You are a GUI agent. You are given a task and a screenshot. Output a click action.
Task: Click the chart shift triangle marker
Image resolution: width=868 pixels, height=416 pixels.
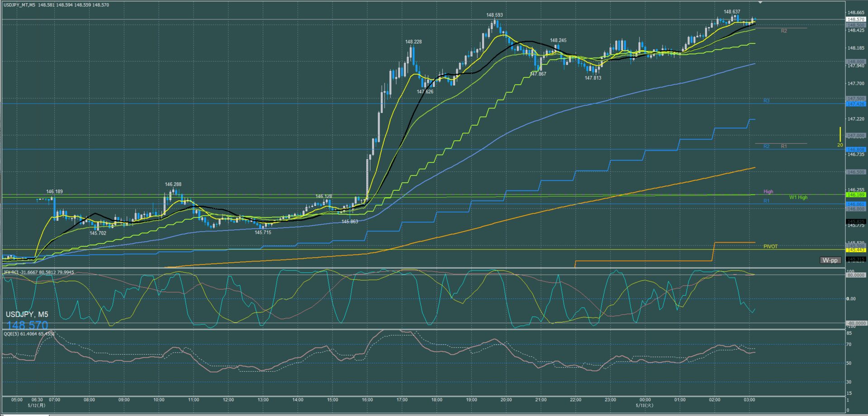(760, 3)
